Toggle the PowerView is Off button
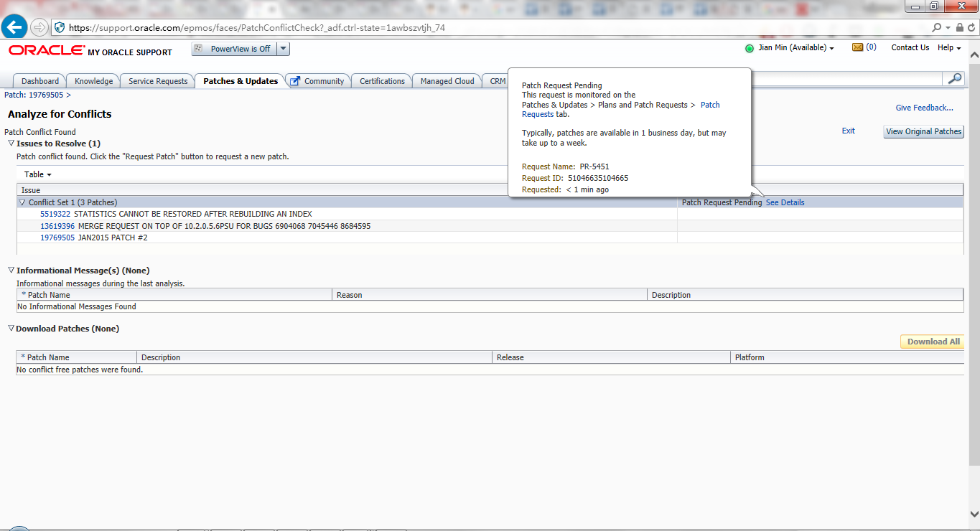Viewport: 980px width, 531px height. point(234,49)
